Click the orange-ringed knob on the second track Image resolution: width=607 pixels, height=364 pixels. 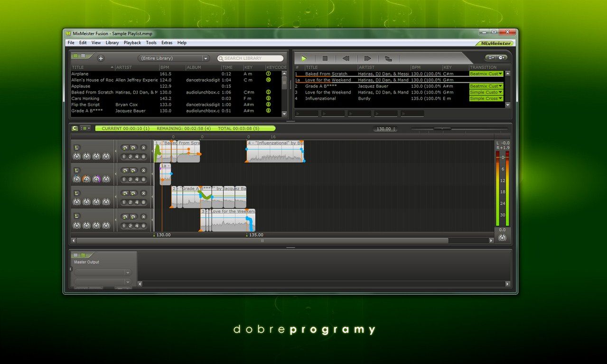tap(86, 179)
